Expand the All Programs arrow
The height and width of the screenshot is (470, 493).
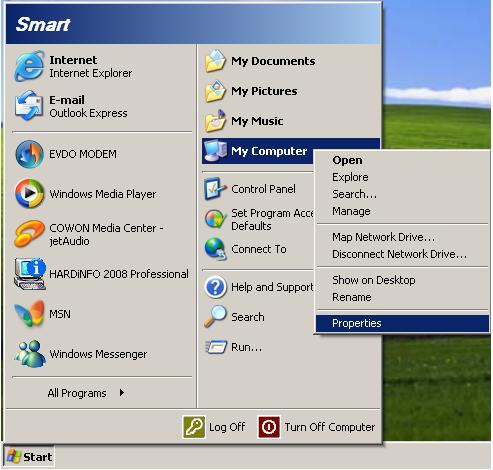click(122, 393)
